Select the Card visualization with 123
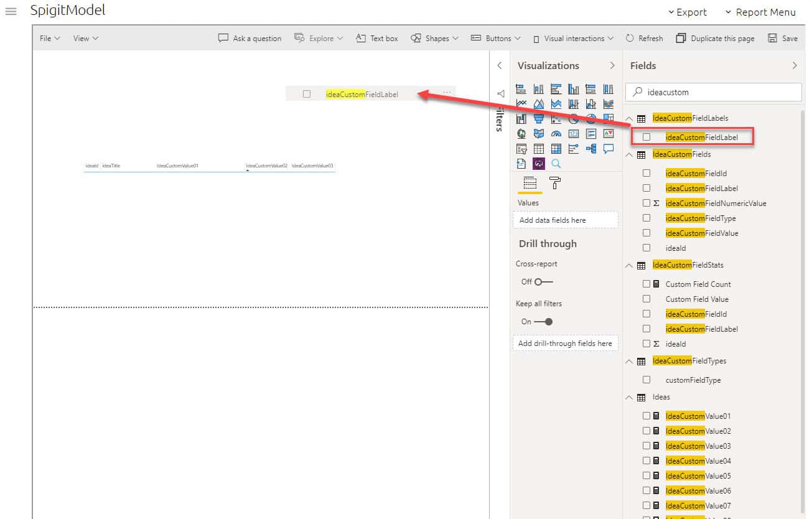Viewport: 812px width, 519px height. [x=574, y=134]
